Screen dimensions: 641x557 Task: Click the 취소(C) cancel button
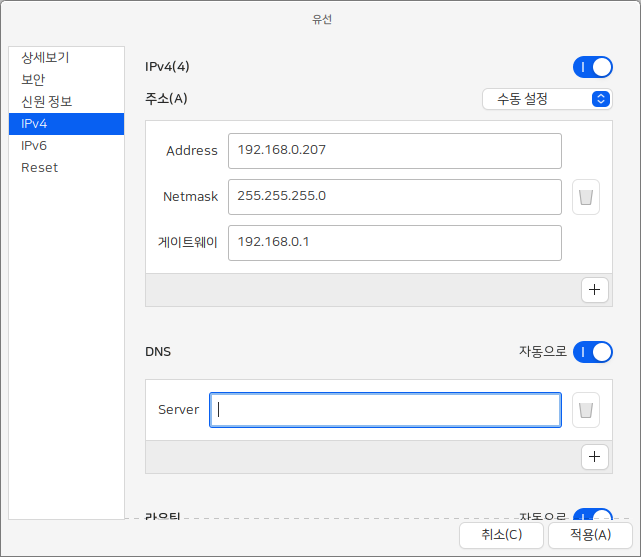[501, 535]
